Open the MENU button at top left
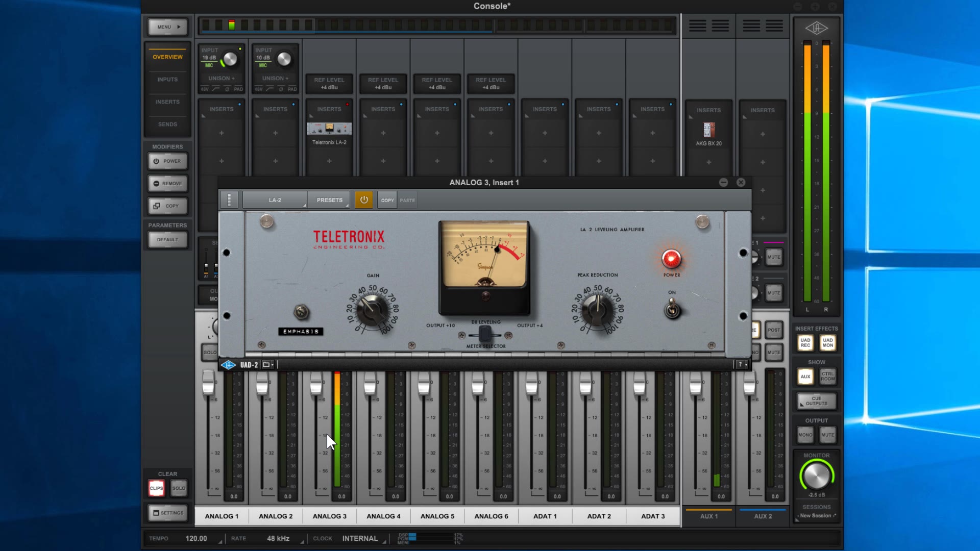 coord(167,27)
